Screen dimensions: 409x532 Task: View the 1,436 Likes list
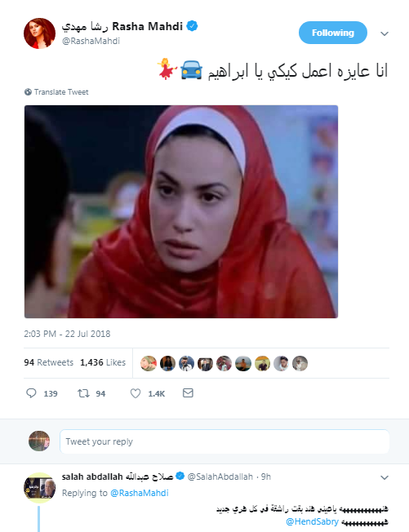pos(103,362)
